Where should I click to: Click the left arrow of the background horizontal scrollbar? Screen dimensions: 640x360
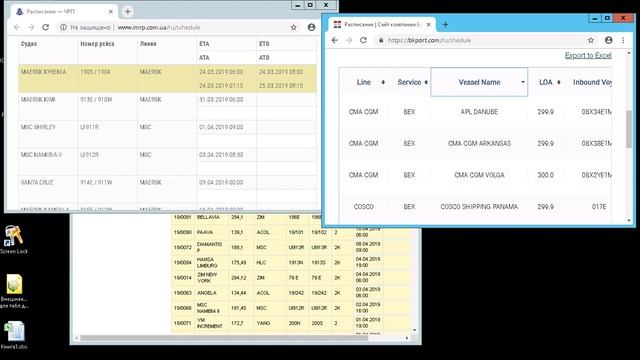point(77,338)
